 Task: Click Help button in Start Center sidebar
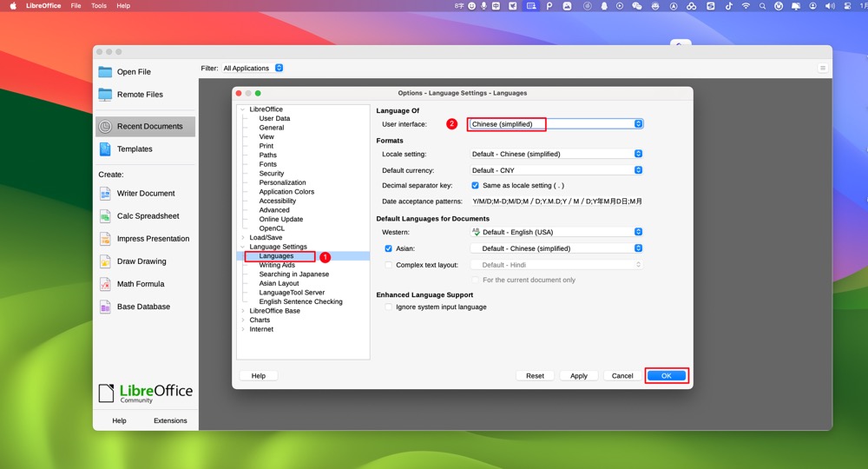(x=119, y=421)
